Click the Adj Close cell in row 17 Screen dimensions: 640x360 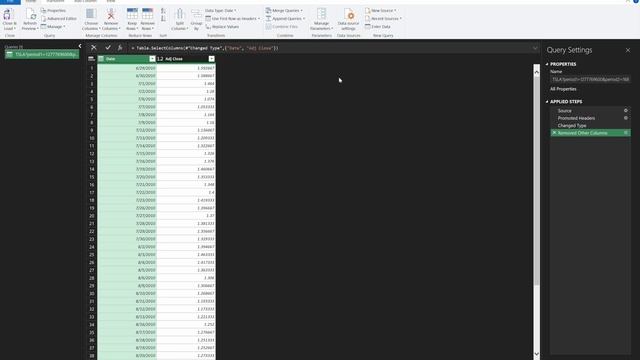point(186,192)
